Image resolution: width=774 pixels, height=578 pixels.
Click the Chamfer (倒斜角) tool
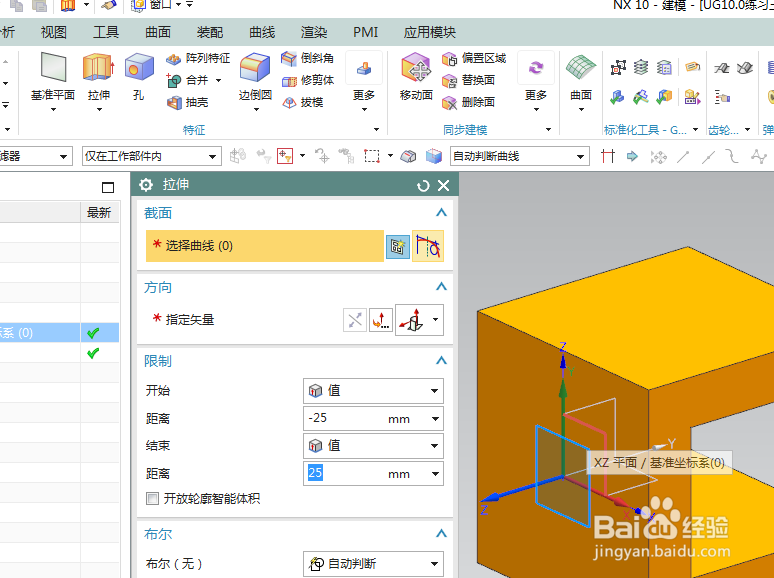307,58
